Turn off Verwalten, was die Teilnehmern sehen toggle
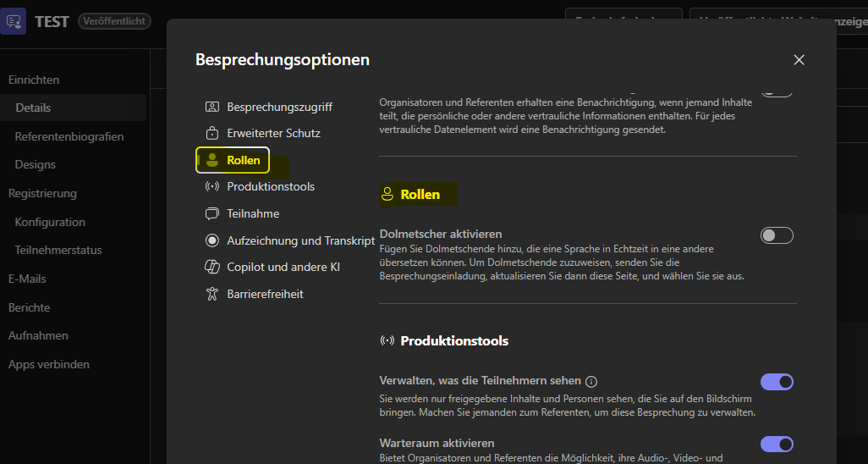The image size is (868, 464). [777, 382]
